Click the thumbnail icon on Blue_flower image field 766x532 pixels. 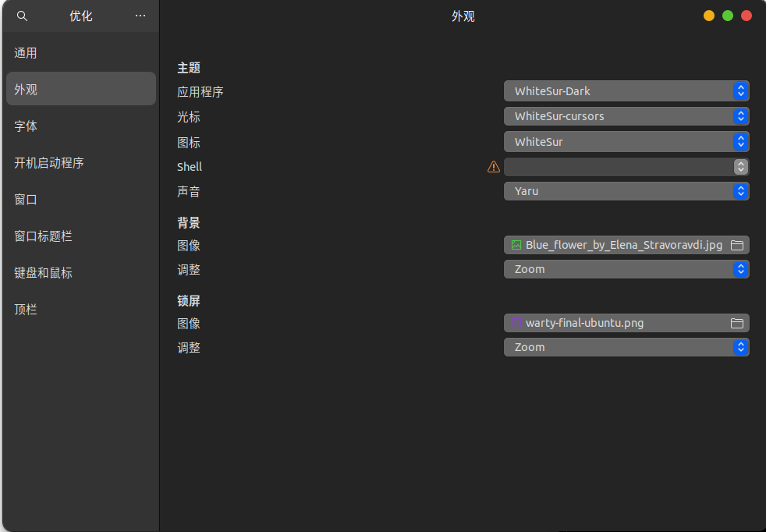point(516,244)
